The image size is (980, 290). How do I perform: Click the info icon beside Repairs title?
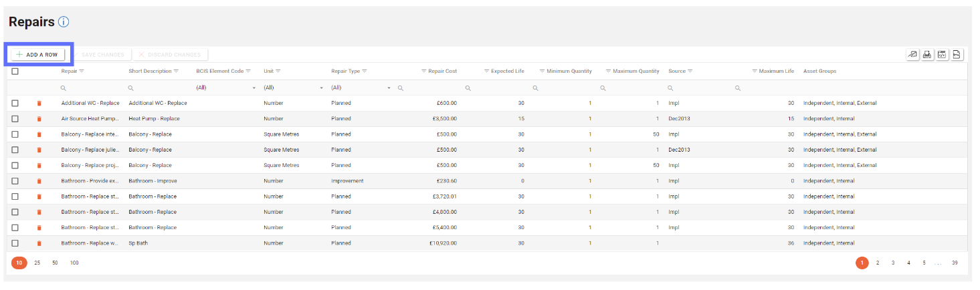[64, 22]
